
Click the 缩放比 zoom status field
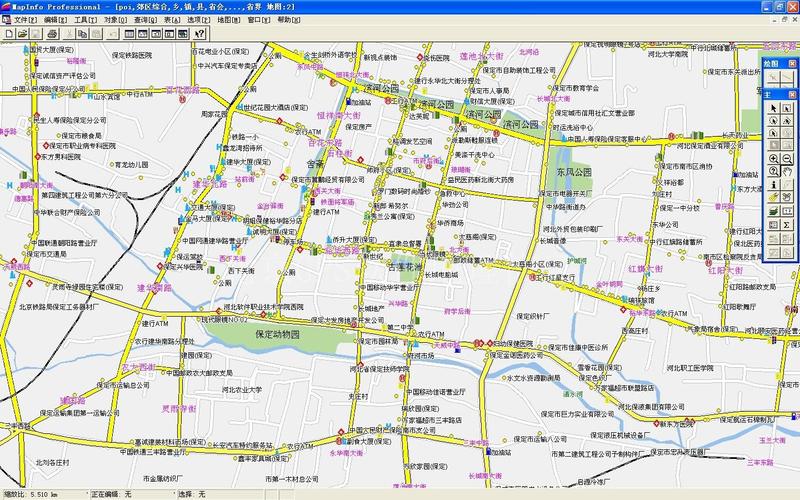[44, 494]
